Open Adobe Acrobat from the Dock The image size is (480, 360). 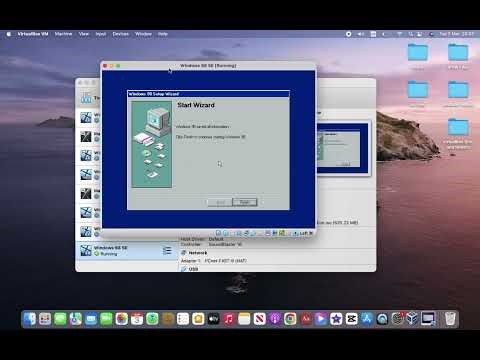306,319
